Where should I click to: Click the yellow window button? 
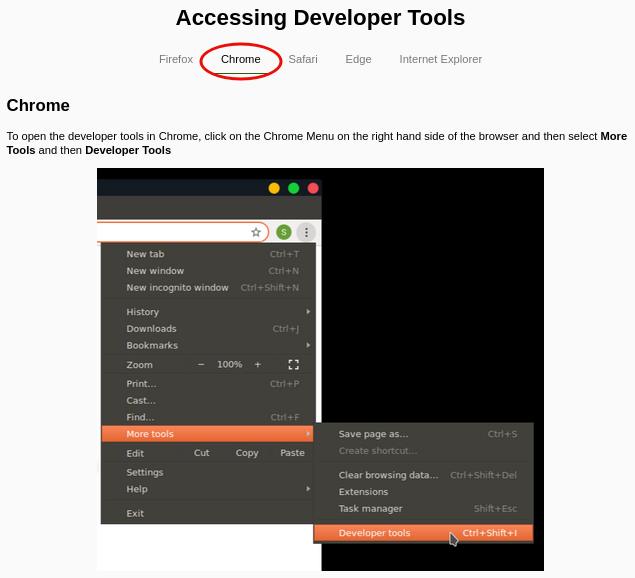tap(274, 188)
